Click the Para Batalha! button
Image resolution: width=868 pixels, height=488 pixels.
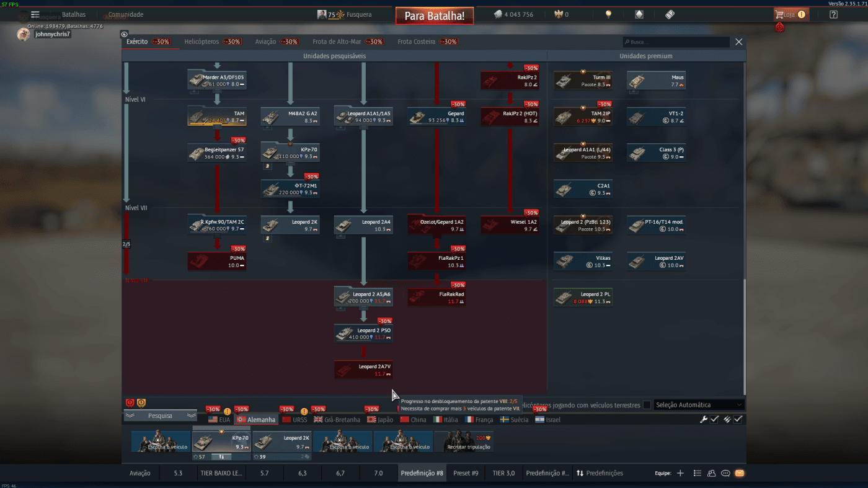[435, 16]
